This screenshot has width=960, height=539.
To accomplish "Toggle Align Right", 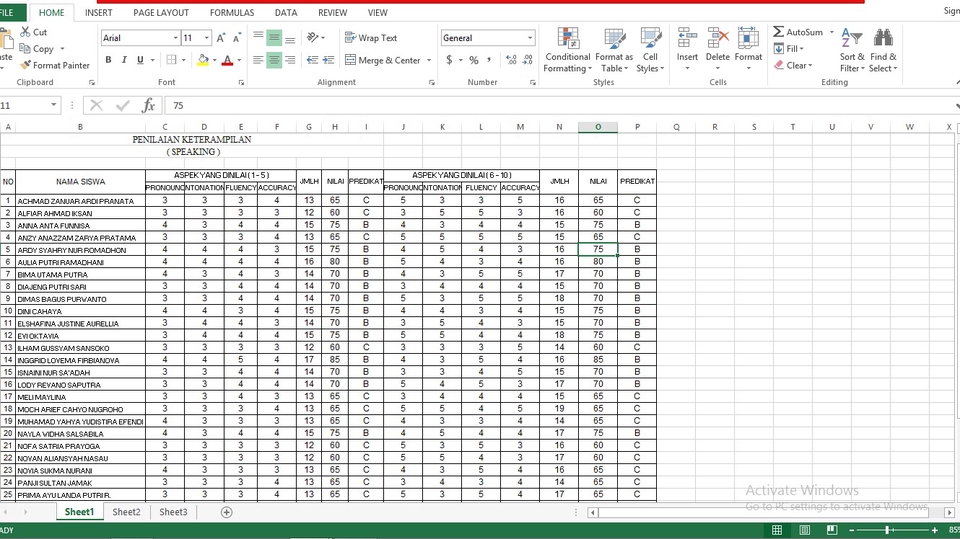I will (x=290, y=60).
